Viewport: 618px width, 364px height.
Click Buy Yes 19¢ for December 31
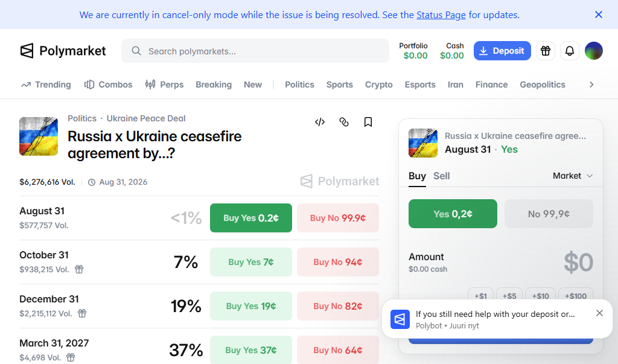tap(251, 306)
